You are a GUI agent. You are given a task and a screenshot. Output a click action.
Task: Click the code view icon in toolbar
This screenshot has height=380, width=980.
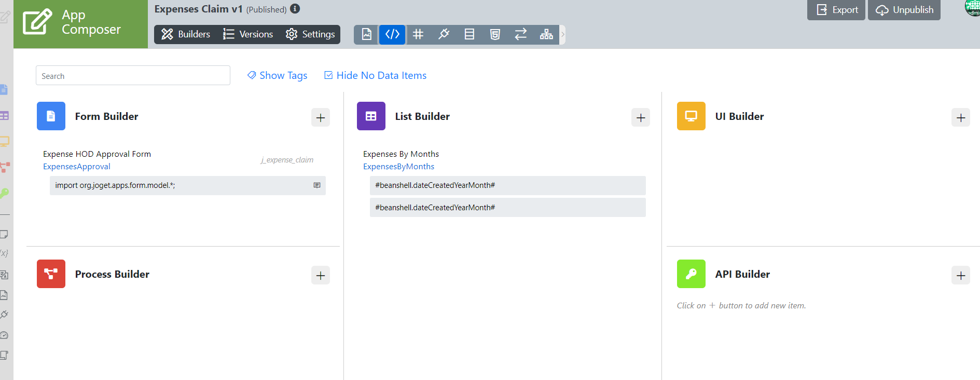pos(392,35)
